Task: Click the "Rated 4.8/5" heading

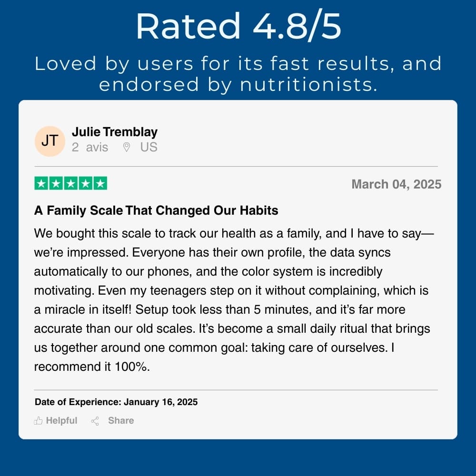Action: 238,26
